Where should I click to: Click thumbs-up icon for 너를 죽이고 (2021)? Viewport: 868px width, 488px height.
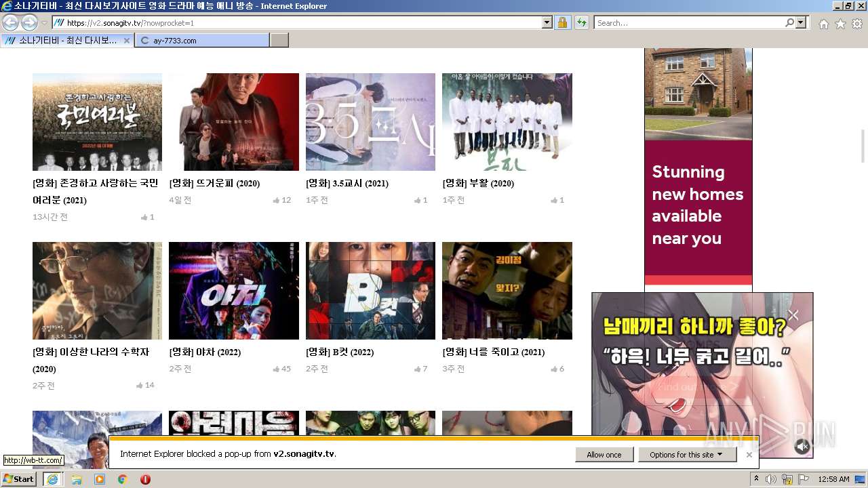[x=554, y=369]
